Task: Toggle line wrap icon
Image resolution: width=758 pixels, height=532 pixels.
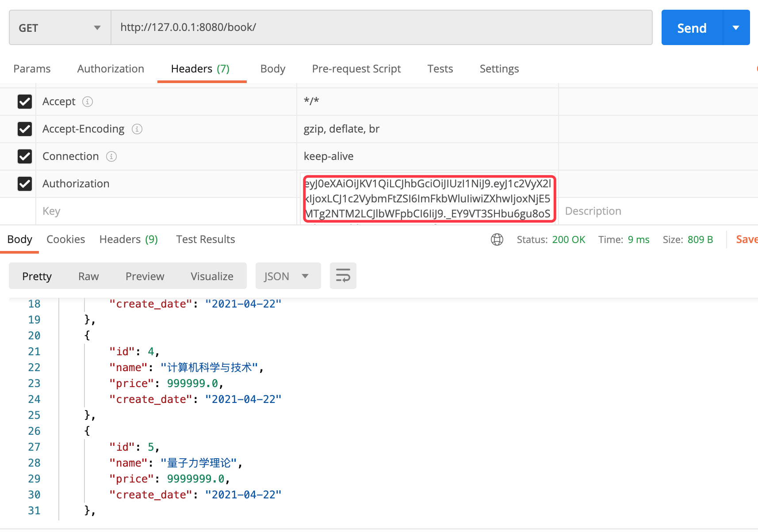Action: [343, 276]
